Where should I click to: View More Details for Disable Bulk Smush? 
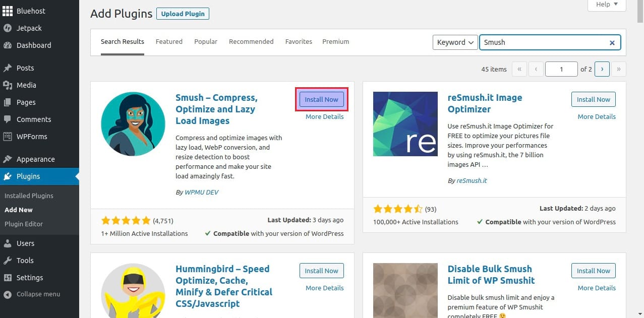(x=597, y=288)
